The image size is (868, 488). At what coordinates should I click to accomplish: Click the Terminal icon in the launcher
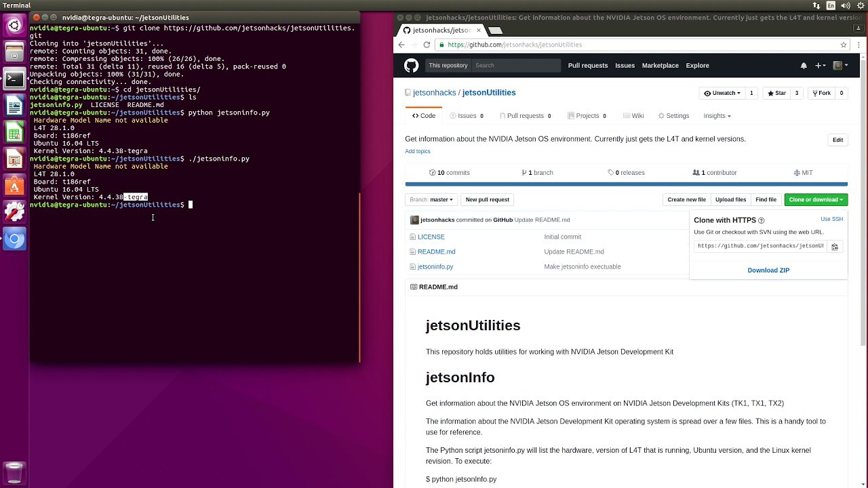(14, 79)
